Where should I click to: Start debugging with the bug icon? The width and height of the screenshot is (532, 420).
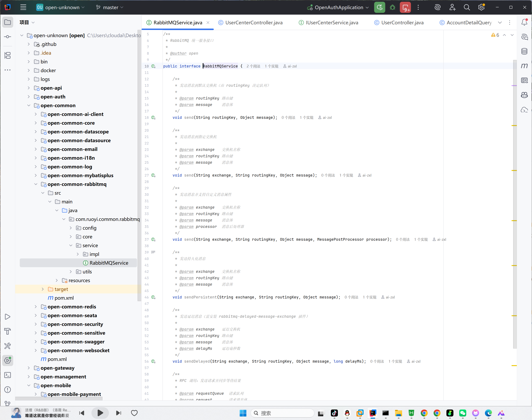pos(393,7)
